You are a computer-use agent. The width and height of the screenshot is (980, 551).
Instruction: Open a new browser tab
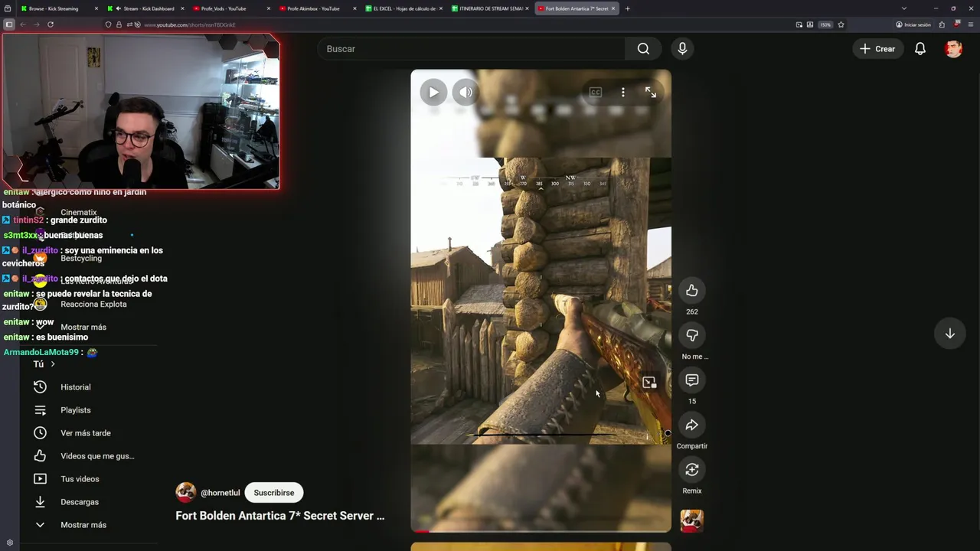627,8
